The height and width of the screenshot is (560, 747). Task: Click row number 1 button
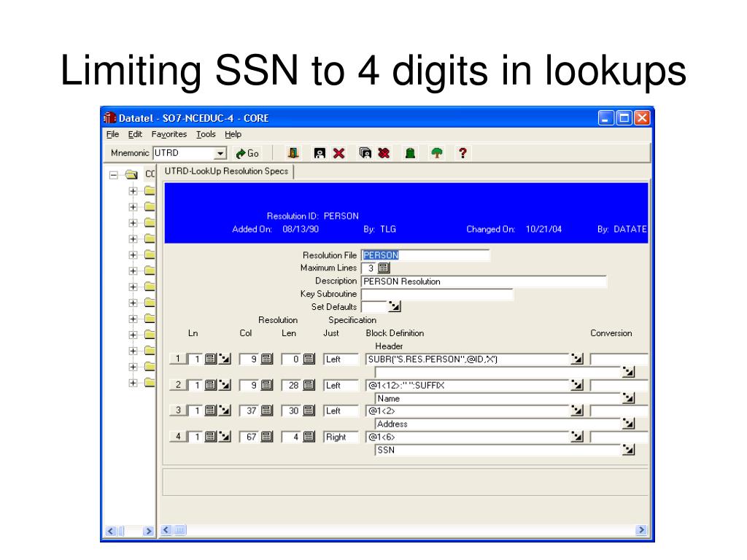tap(178, 359)
